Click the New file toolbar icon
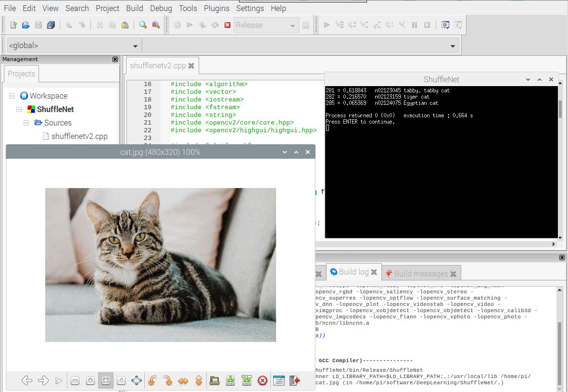 (13, 25)
